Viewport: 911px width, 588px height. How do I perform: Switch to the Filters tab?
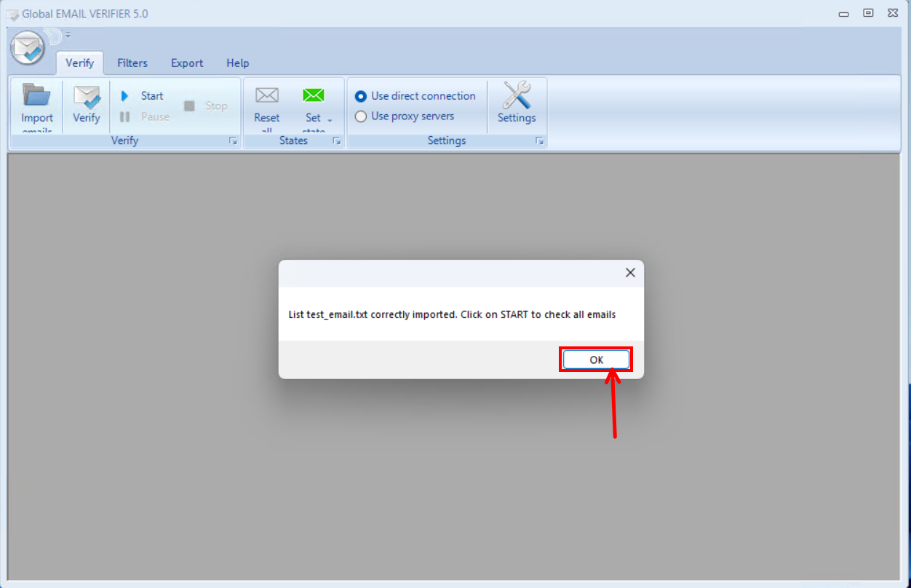132,63
